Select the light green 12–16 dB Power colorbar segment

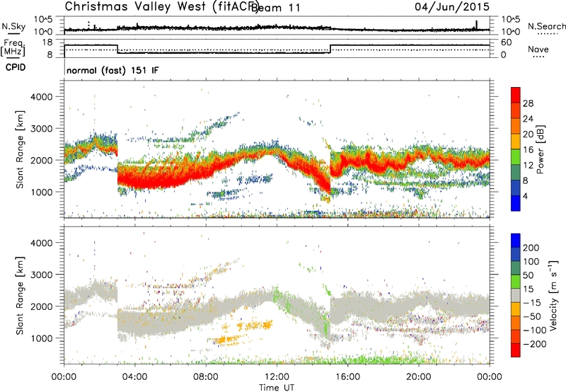[516, 156]
